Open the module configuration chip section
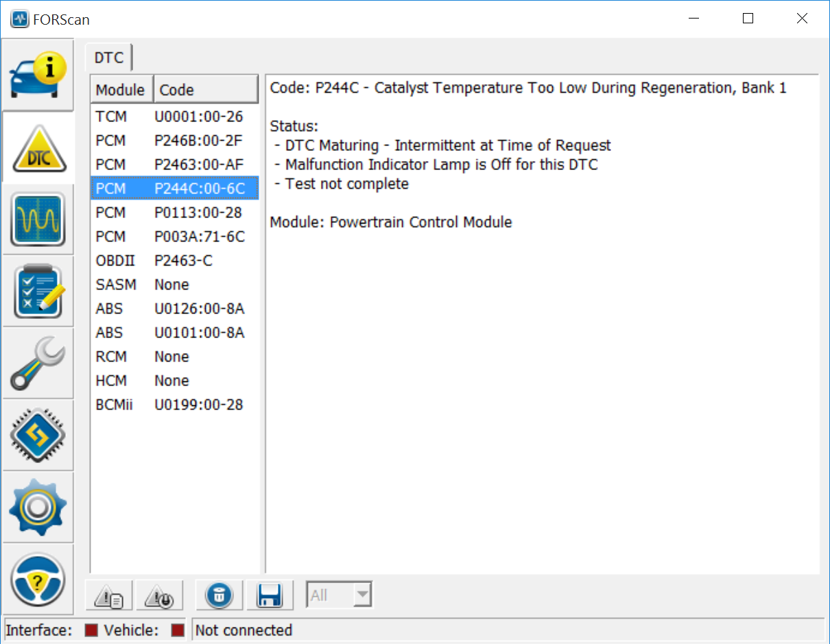Screen dimensions: 830x644 [38, 435]
